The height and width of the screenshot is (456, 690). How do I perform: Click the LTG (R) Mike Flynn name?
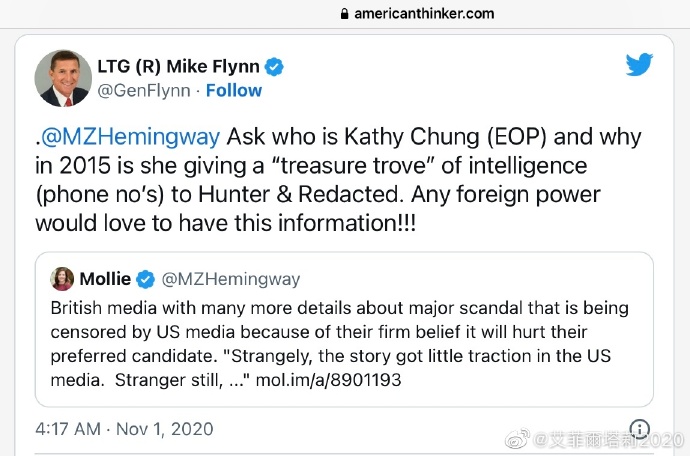[178, 67]
